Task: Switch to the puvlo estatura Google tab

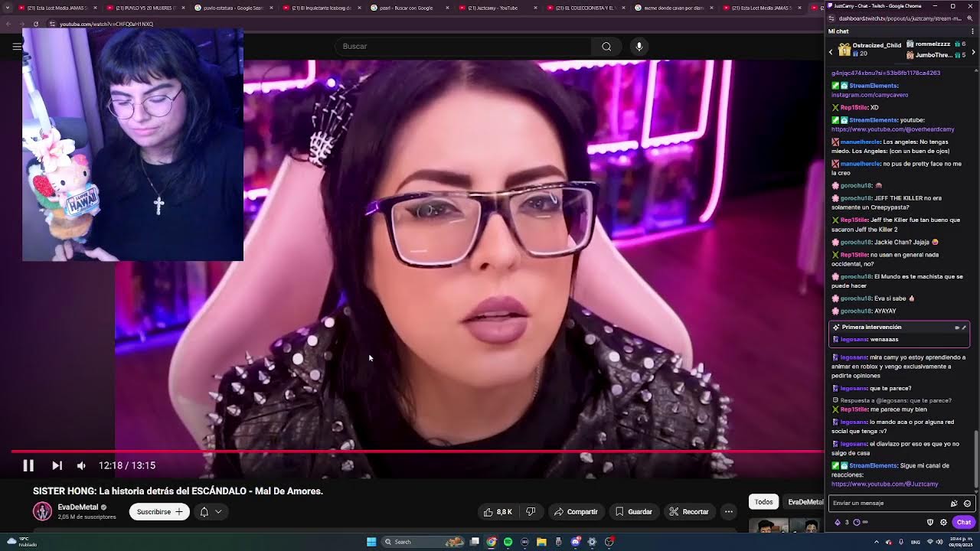Action: coord(232,8)
